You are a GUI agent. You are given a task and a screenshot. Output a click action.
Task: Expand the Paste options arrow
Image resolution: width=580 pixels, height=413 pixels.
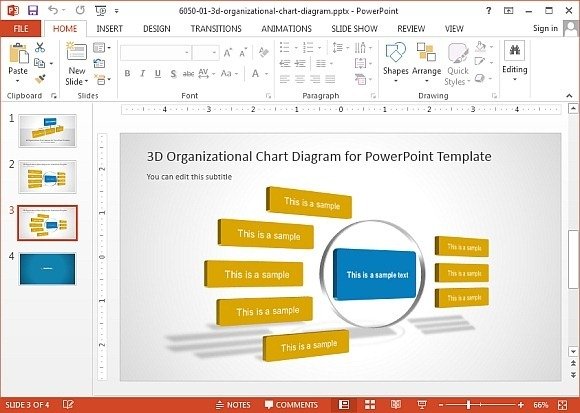click(x=17, y=81)
